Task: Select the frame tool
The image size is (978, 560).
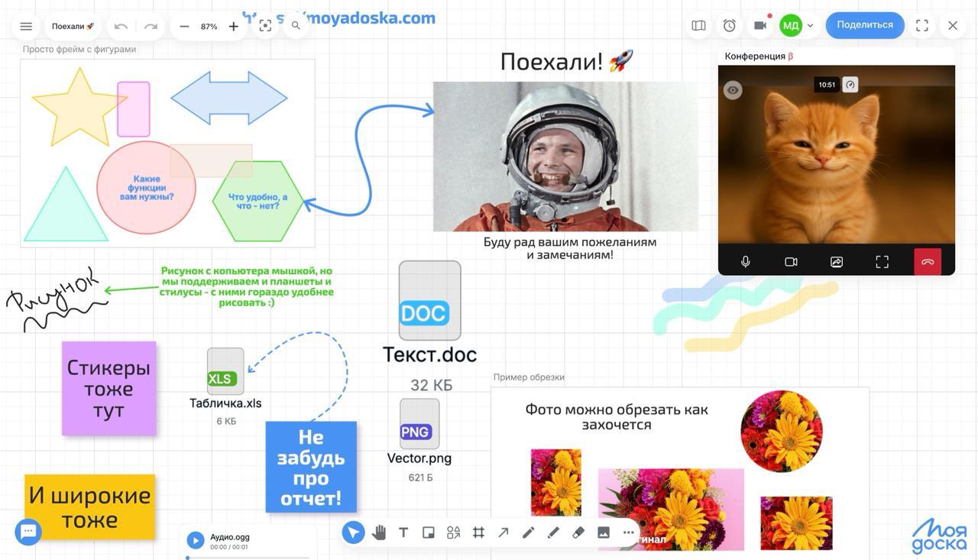Action: (478, 532)
